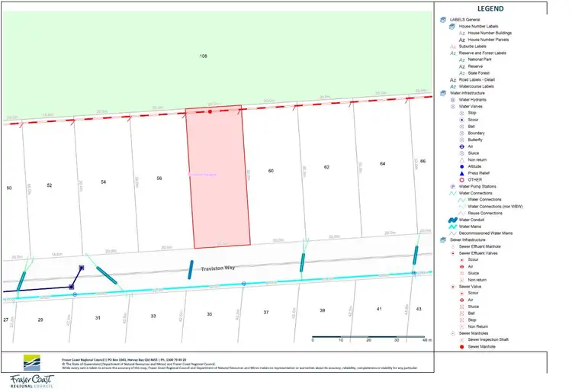The width and height of the screenshot is (572, 392).
Task: Select the red highlighted parcel
Action: [218, 177]
